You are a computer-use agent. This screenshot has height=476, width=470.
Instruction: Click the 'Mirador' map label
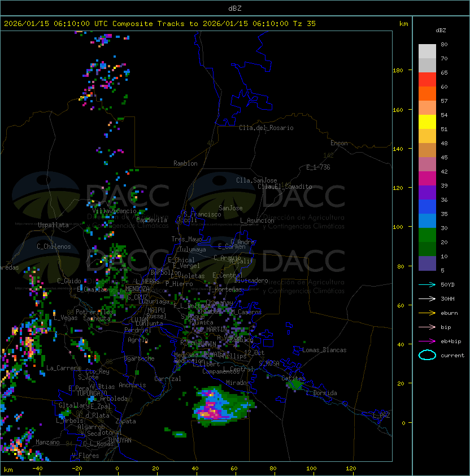pos(238,383)
